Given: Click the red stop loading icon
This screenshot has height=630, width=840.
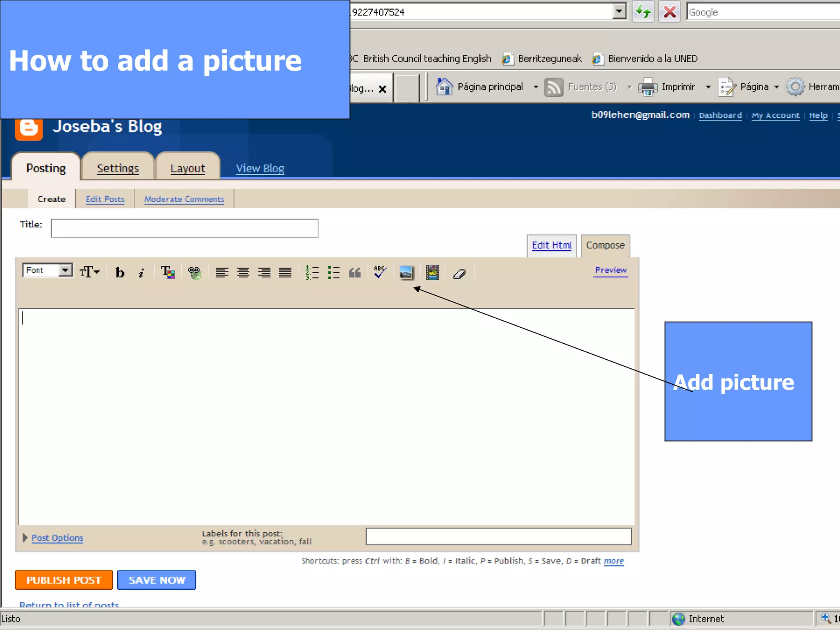Looking at the screenshot, I should pos(669,12).
